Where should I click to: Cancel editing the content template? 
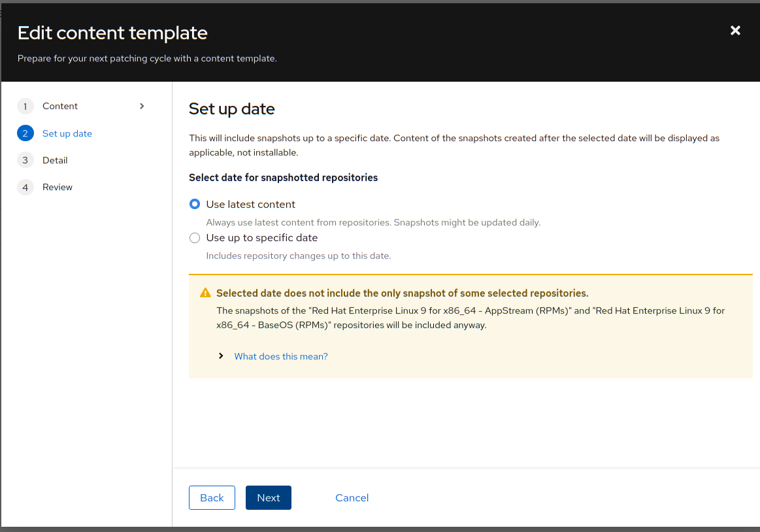[x=352, y=497]
